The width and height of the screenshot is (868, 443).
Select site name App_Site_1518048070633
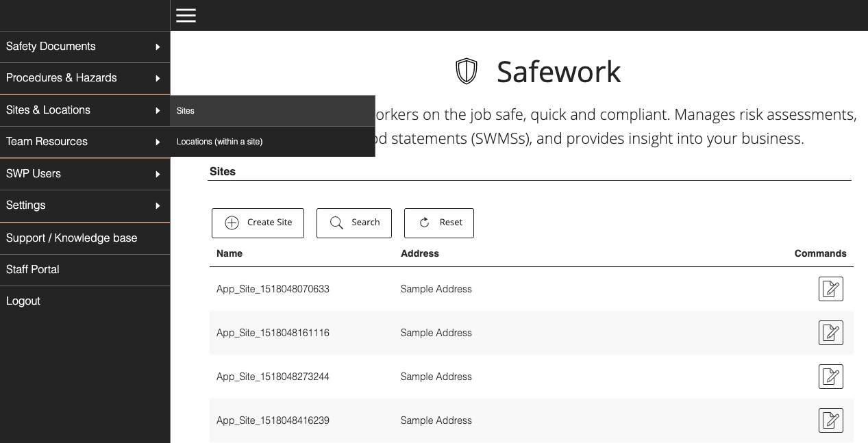pos(273,289)
